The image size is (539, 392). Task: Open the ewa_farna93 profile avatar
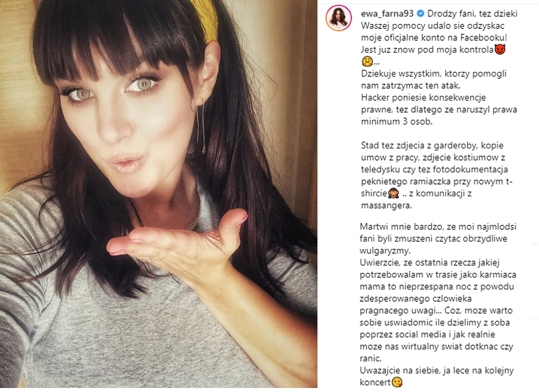[339, 18]
